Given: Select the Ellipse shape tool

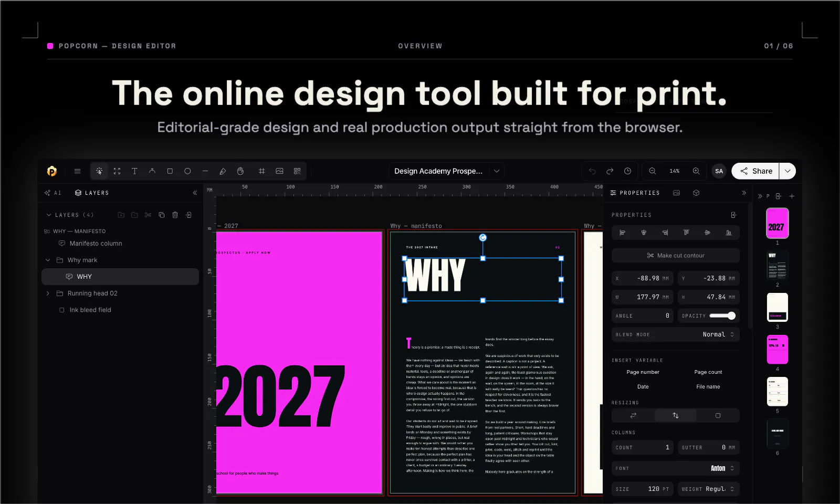Looking at the screenshot, I should point(187,171).
